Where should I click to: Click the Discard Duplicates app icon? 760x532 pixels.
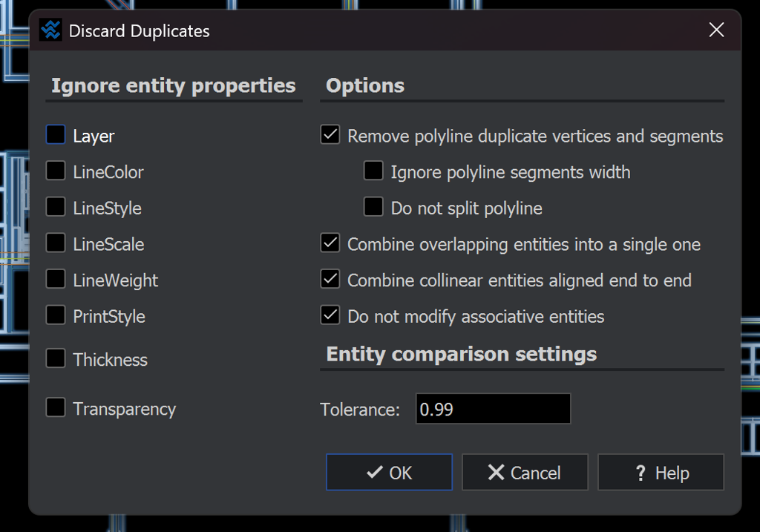point(50,30)
